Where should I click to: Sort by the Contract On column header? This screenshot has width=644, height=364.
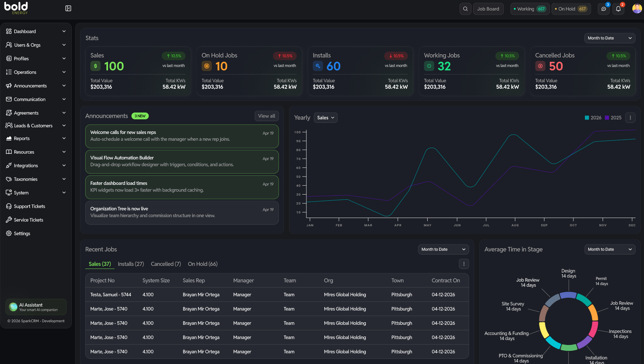coord(446,280)
